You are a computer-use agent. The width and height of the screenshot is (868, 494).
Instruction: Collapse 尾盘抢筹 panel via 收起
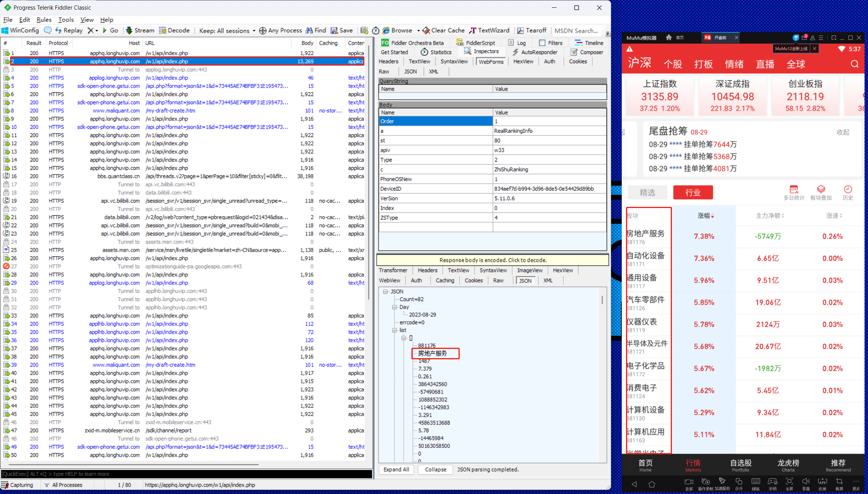(843, 132)
